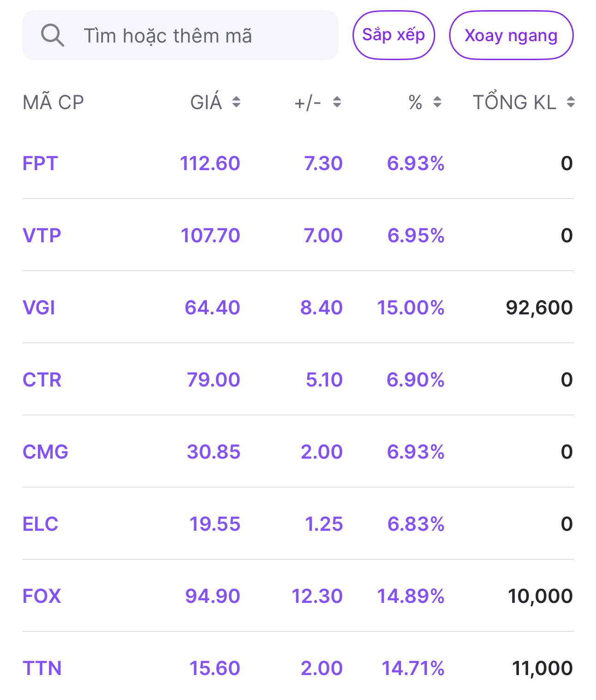Open the FPT stock row
The width and height of the screenshot is (596, 700).
40,163
